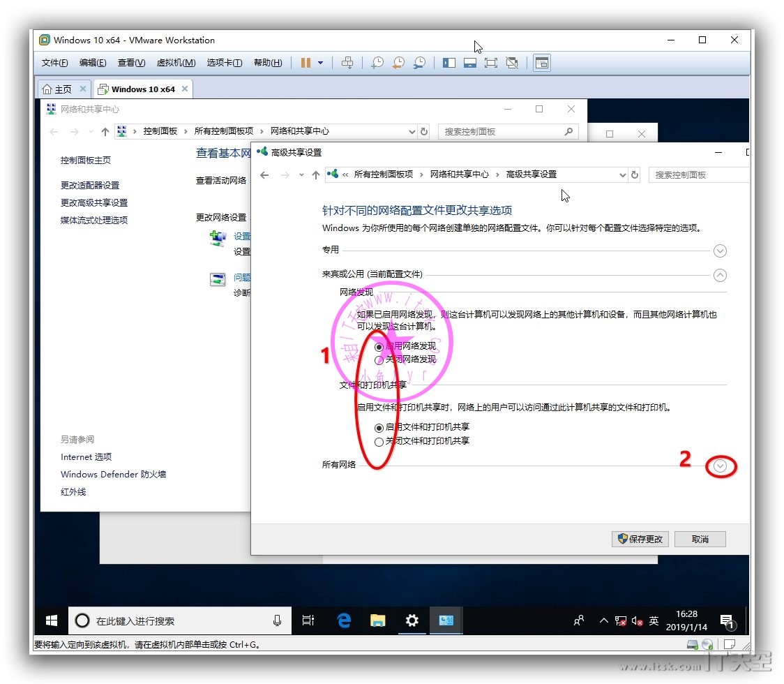Click the Send Ctrl+Alt+Del toolbar icon

pyautogui.click(x=347, y=63)
